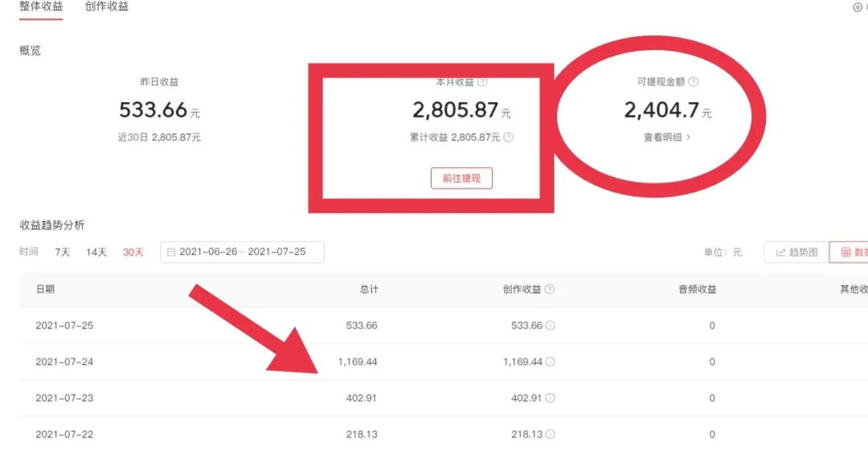Click the 前往提现 withdraw button

[x=461, y=178]
